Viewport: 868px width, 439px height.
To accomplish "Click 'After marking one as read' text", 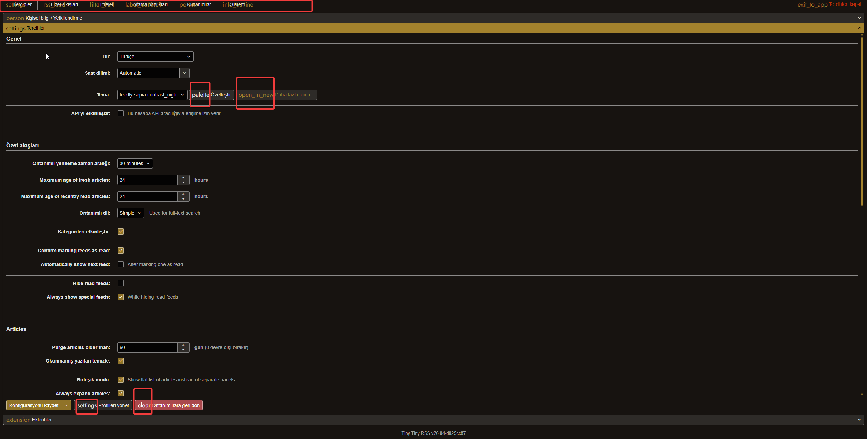I will point(155,264).
